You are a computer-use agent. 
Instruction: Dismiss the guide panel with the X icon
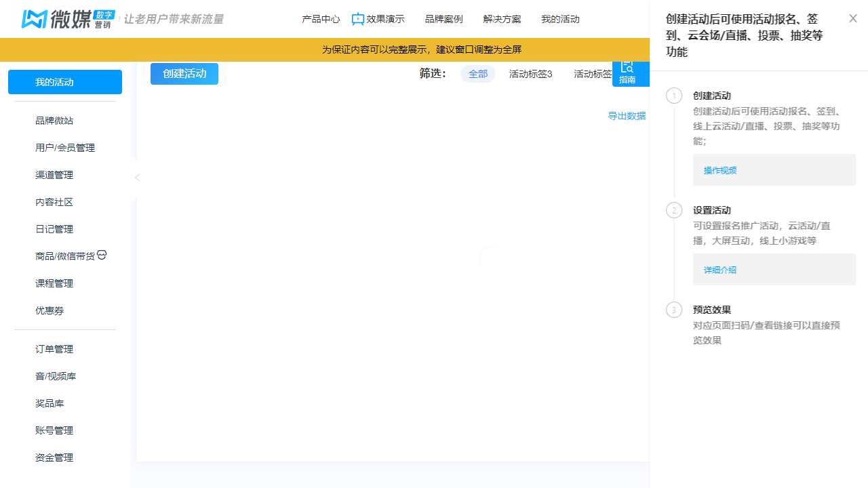pos(853,18)
